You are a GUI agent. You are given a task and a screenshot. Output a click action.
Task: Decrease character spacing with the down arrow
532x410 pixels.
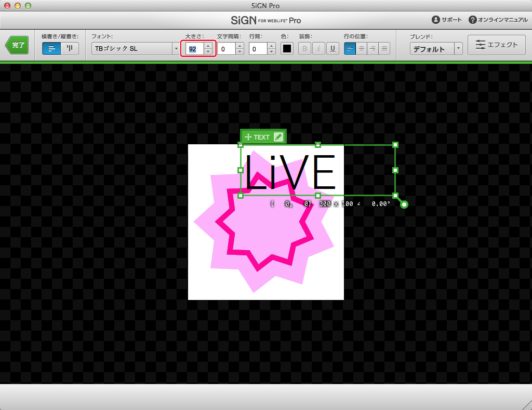(240, 52)
